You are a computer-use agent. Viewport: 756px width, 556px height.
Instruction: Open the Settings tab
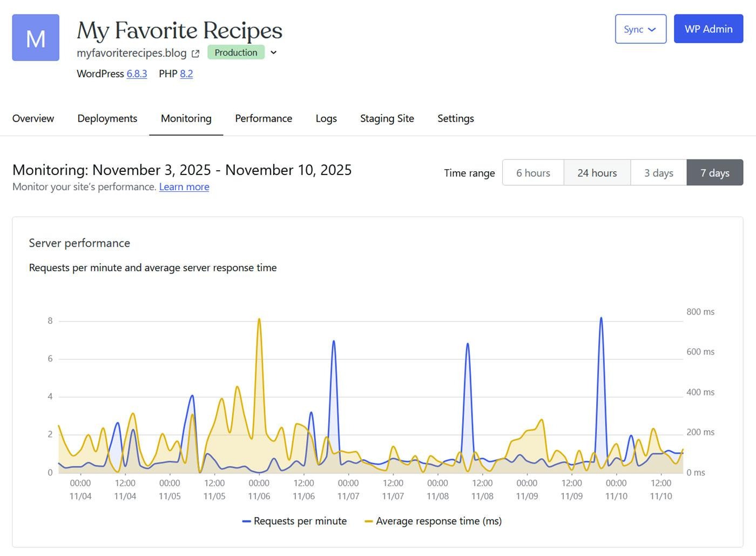tap(455, 118)
